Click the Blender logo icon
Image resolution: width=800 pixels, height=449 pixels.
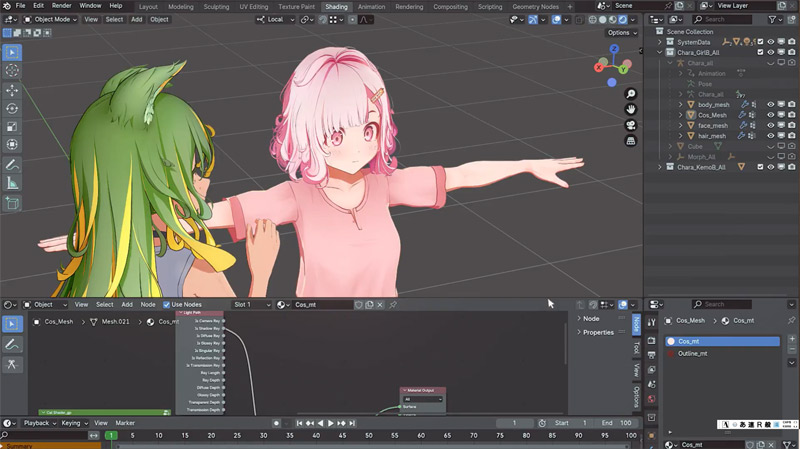(x=7, y=6)
